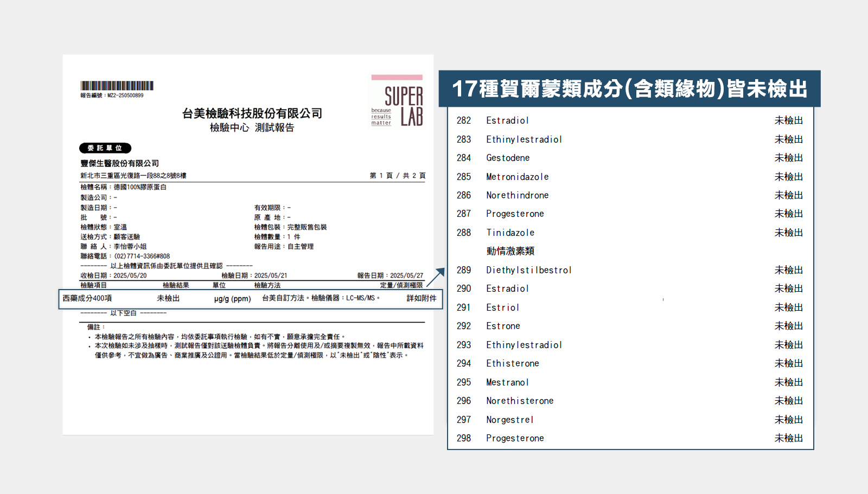Click the client name 豐傑生醫股份有限公司
The width and height of the screenshot is (868, 494).
click(x=120, y=163)
